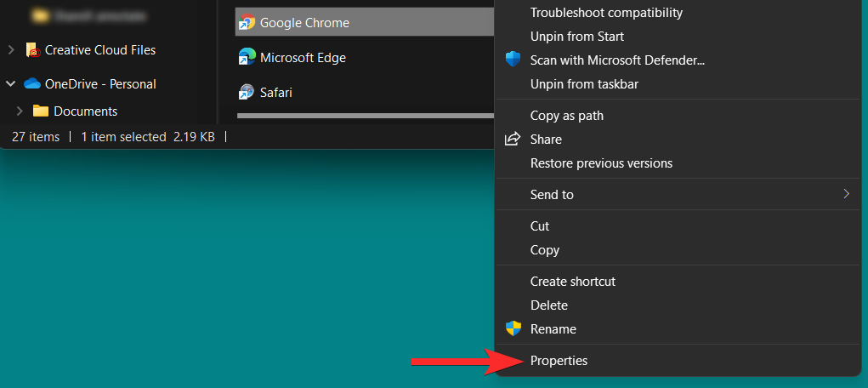Viewport: 868px width, 388px height.
Task: Click Troubleshoot compatibility option
Action: tap(606, 13)
